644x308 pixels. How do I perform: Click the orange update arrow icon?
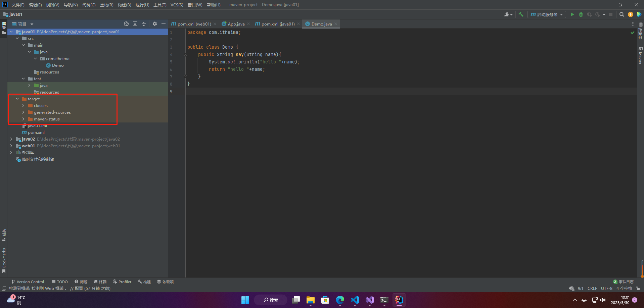click(x=631, y=14)
